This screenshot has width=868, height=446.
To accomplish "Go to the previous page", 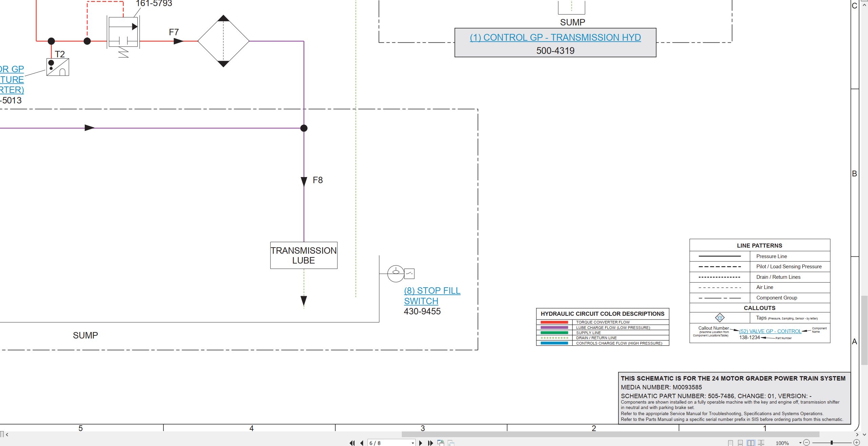I will (362, 443).
